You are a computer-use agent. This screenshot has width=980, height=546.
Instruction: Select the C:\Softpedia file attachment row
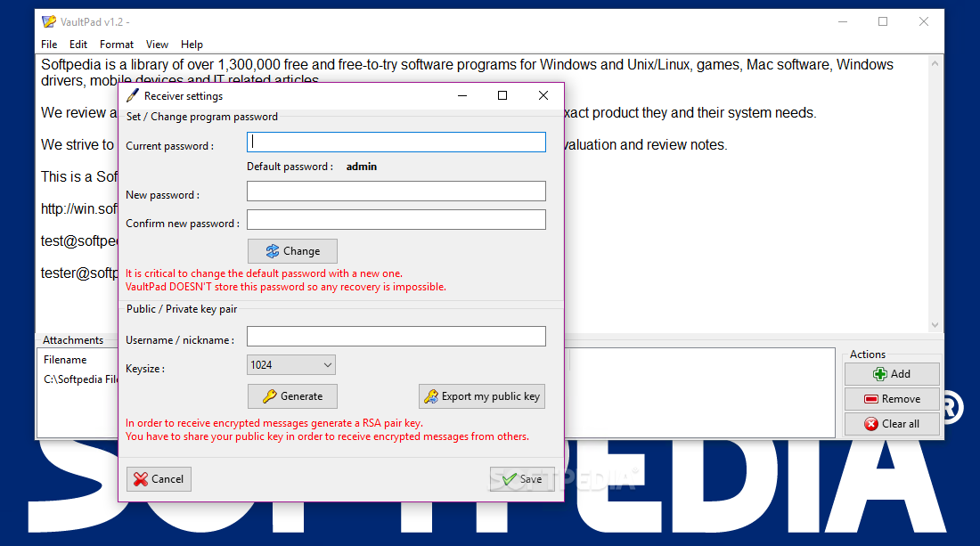click(x=80, y=379)
